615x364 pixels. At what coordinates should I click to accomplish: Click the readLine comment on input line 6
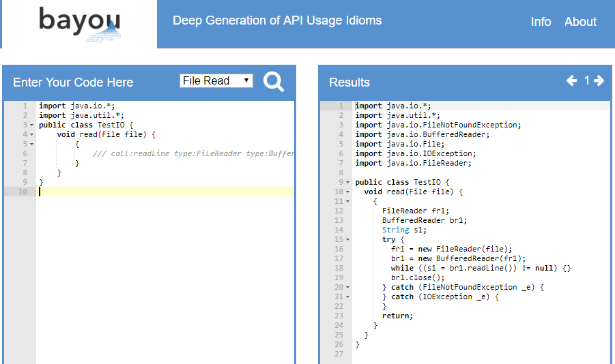(193, 153)
